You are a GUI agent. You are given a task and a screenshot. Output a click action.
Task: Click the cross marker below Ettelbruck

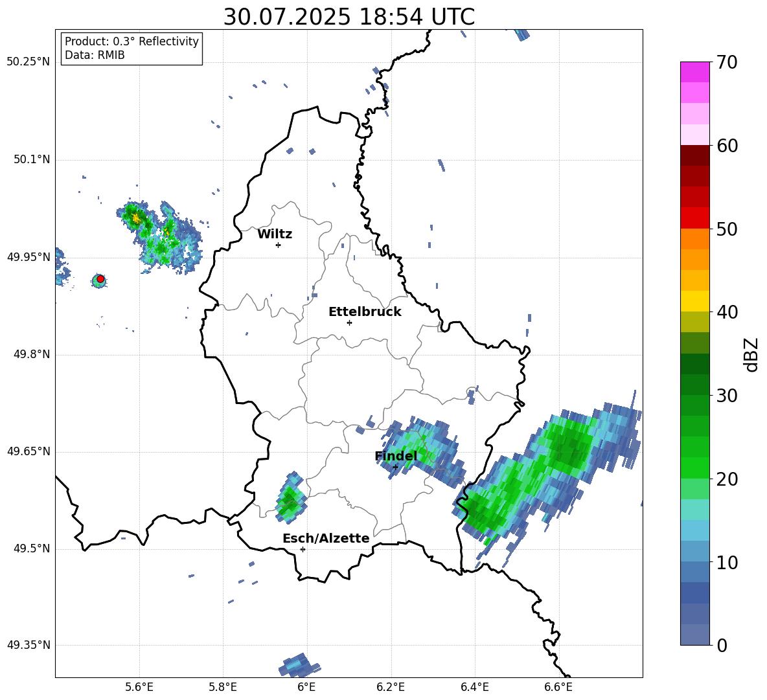pyautogui.click(x=349, y=322)
